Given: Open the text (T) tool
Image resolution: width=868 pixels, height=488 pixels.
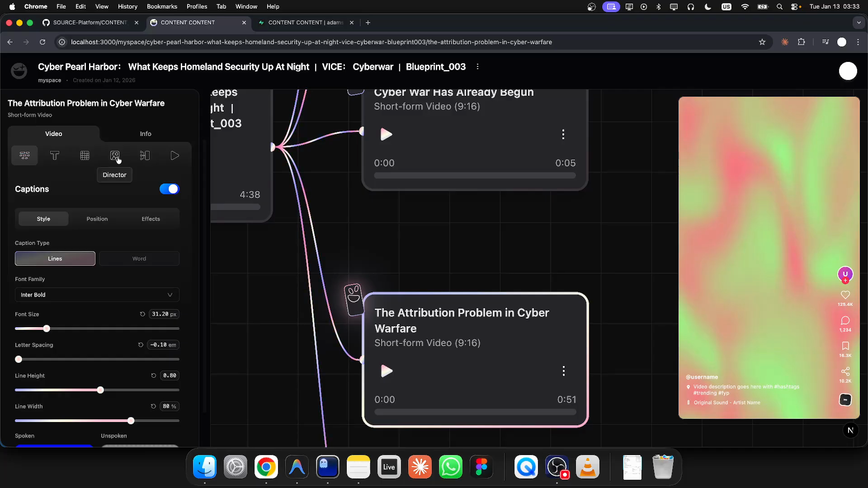Looking at the screenshot, I should pyautogui.click(x=55, y=155).
